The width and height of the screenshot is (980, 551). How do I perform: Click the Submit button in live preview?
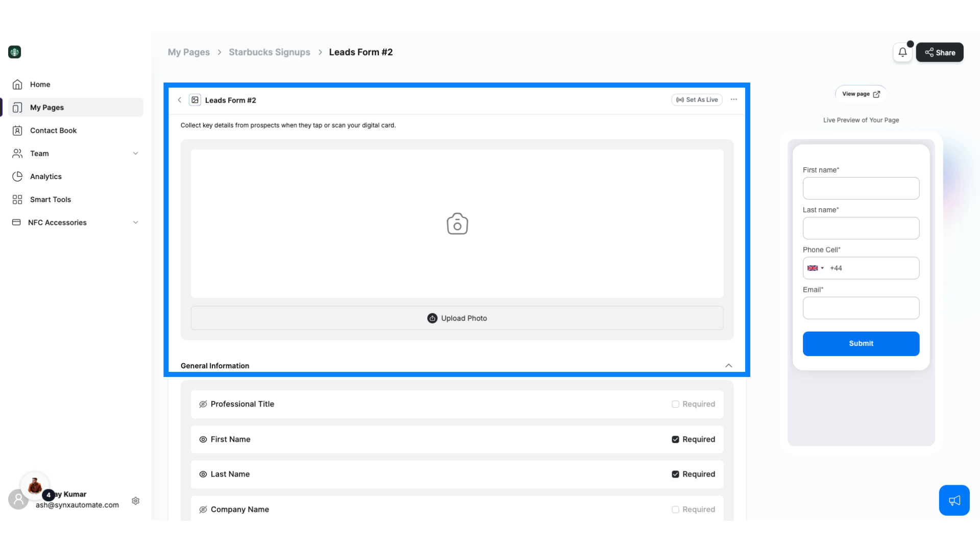(x=861, y=343)
